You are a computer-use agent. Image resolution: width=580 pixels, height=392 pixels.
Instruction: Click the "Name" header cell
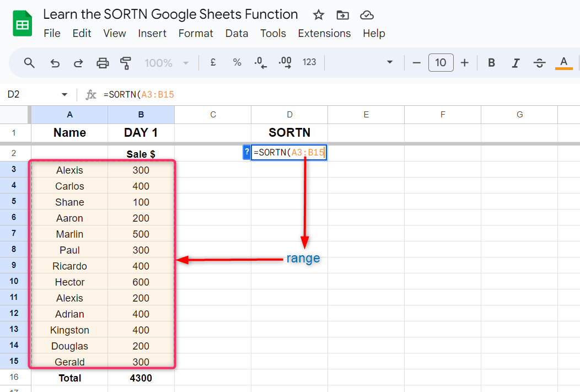point(69,133)
